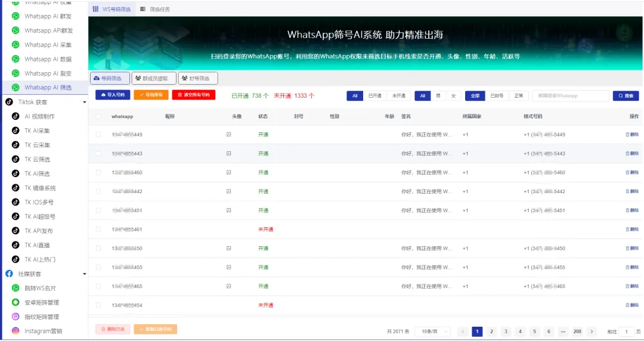
Task: Click the TikTok icon beside Tiktok 获客
Action: [9, 101]
